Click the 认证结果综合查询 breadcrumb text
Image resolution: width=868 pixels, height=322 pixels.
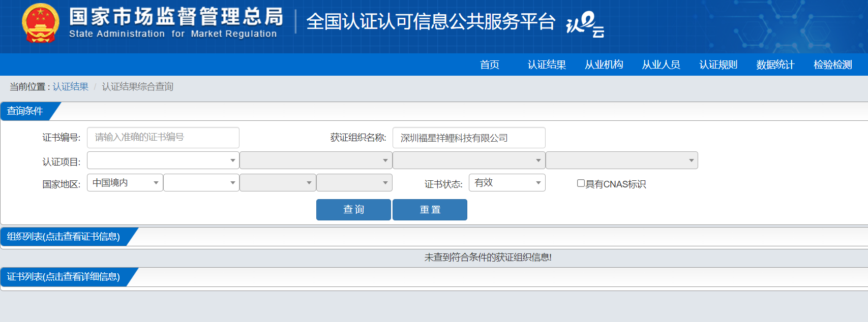click(x=138, y=87)
